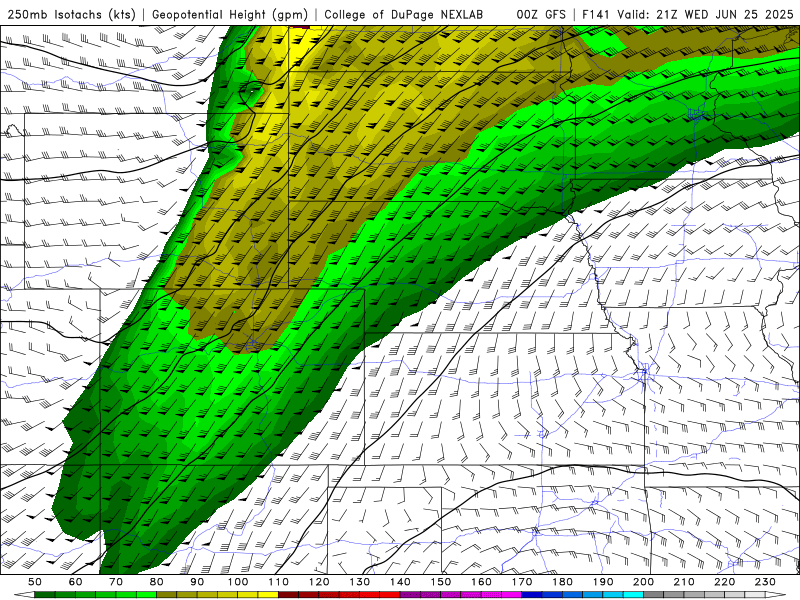The image size is (800, 600).
Task: Click the "00Z GFS" model run text
Action: click(x=541, y=14)
